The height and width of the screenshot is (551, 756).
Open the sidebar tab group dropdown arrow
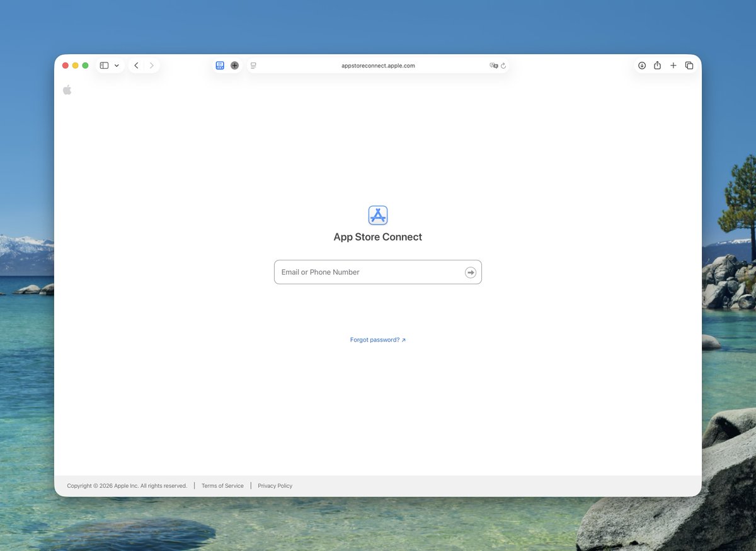(117, 66)
